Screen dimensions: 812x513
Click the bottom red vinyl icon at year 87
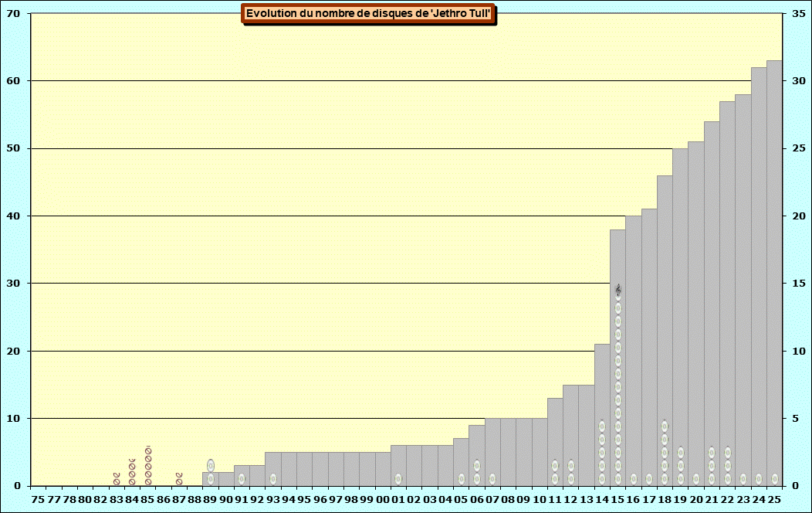179,482
